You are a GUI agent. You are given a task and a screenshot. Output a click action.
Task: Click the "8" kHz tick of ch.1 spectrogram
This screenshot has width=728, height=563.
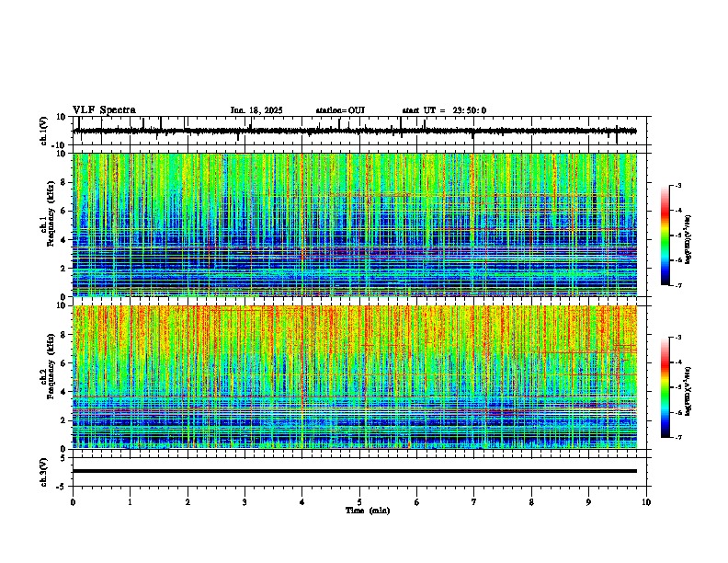coord(63,182)
